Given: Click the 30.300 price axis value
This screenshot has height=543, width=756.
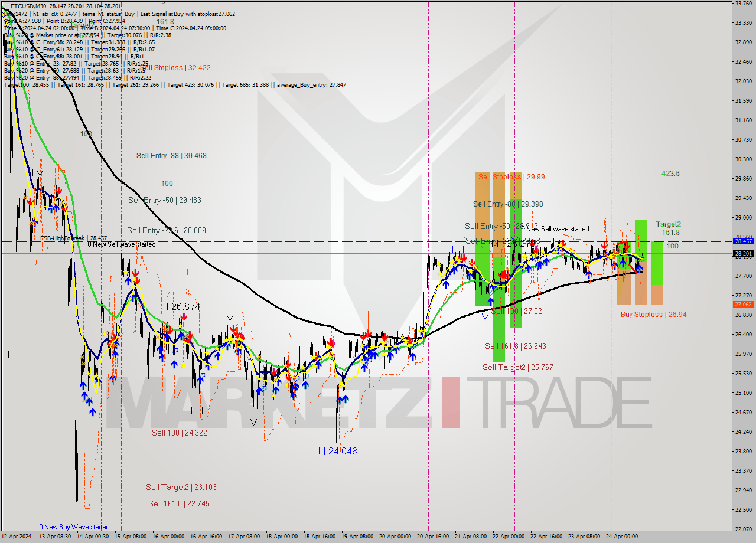Looking at the screenshot, I should tap(743, 159).
